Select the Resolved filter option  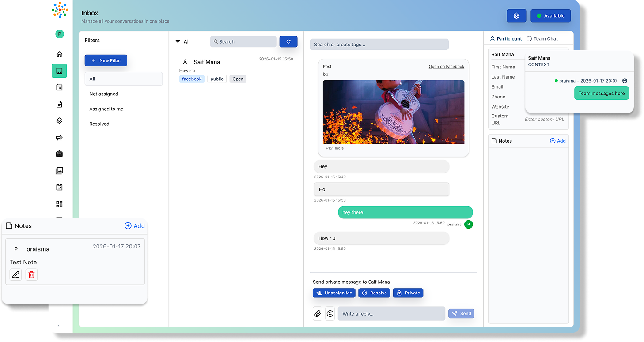[99, 124]
